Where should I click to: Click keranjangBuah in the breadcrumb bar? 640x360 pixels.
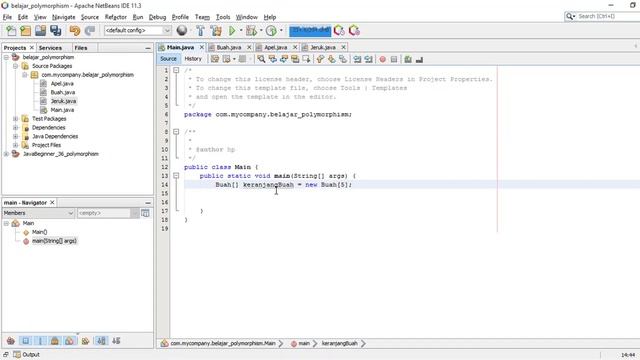[x=340, y=344]
